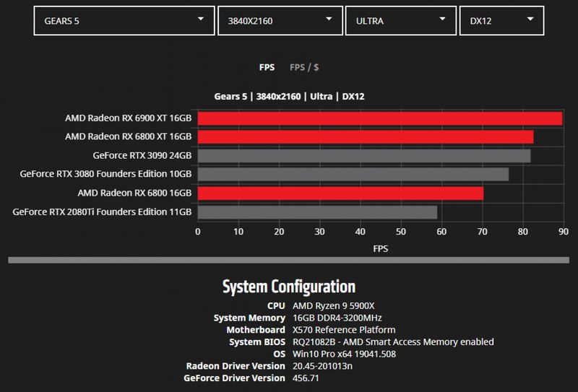This screenshot has width=578, height=392.
Task: Click the AMD Radeon RX 6900 XT 16GB label
Action: [129, 118]
